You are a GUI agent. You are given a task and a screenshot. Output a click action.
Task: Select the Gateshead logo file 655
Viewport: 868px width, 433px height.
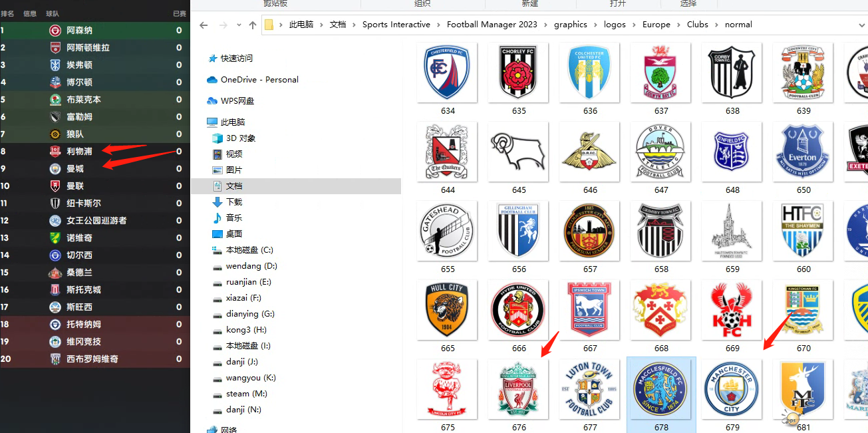(448, 231)
